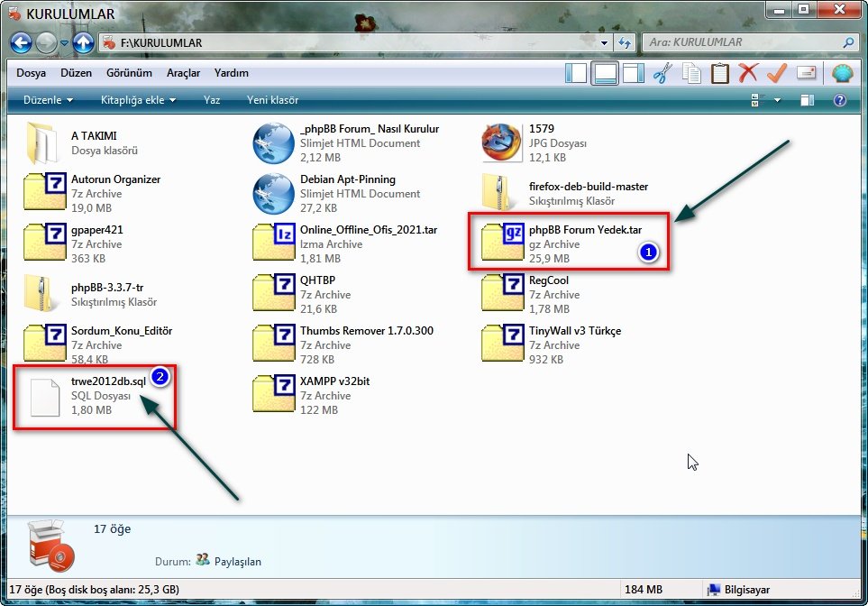Expand the Düzenle dropdown

tap(48, 100)
